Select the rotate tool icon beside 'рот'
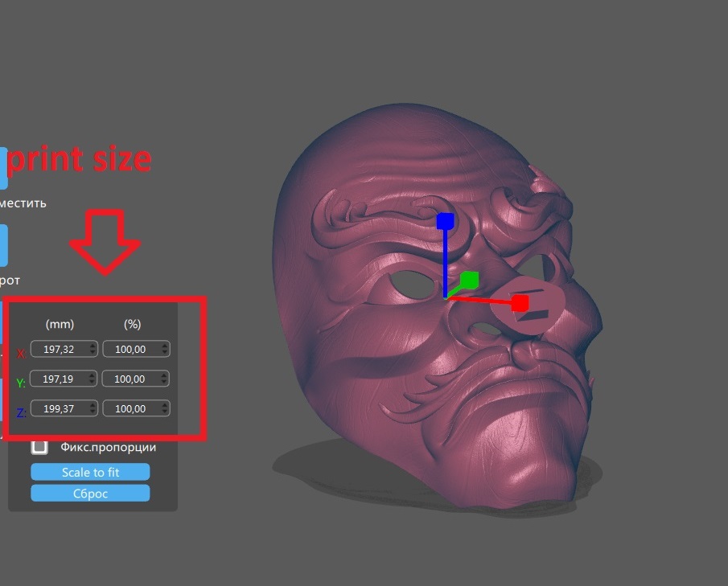Viewport: 728px width, 586px height. click(x=3, y=245)
